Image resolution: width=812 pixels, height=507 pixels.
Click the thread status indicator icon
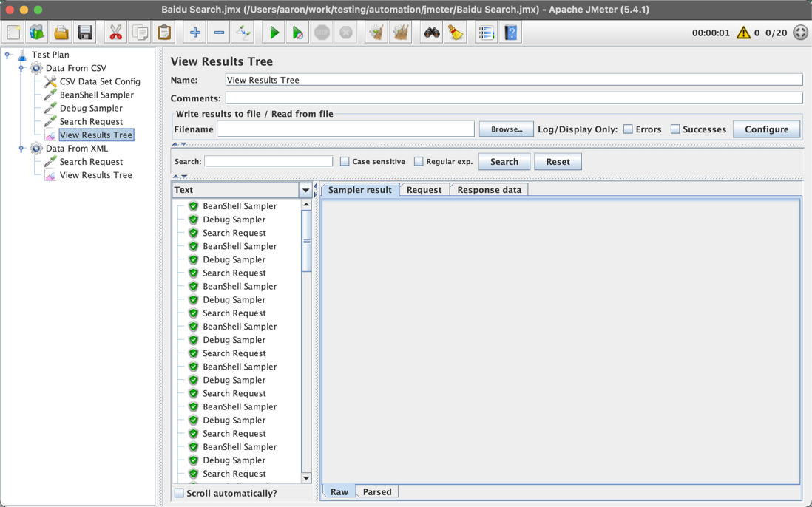[x=801, y=33]
